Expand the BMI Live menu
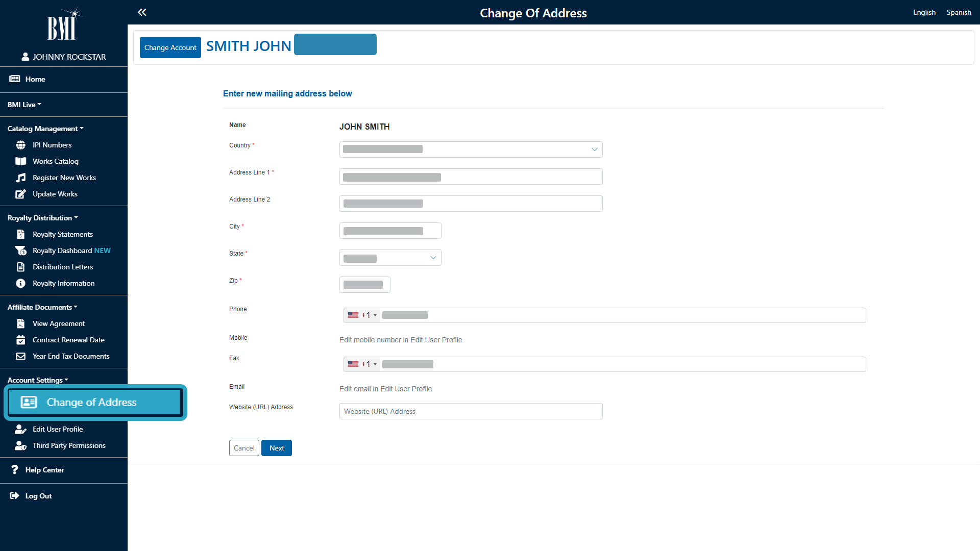 click(24, 105)
